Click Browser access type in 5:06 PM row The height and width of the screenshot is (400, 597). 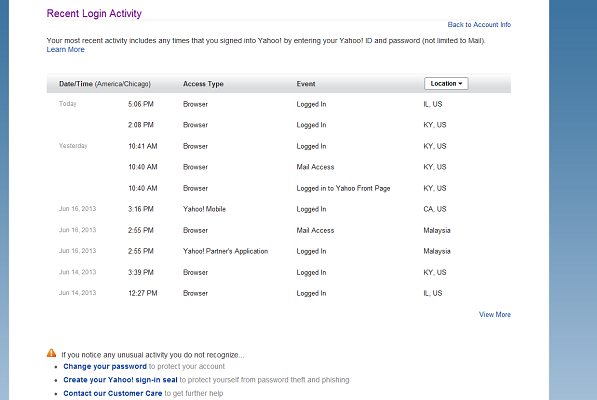pos(195,104)
